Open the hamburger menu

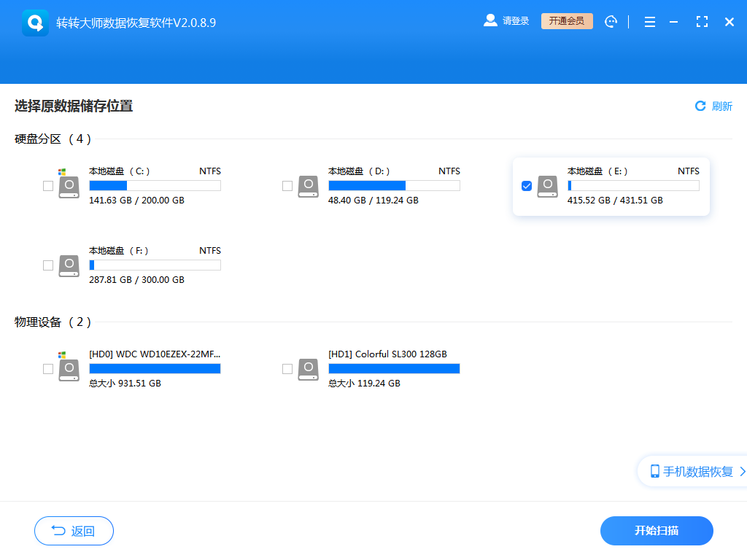click(649, 21)
